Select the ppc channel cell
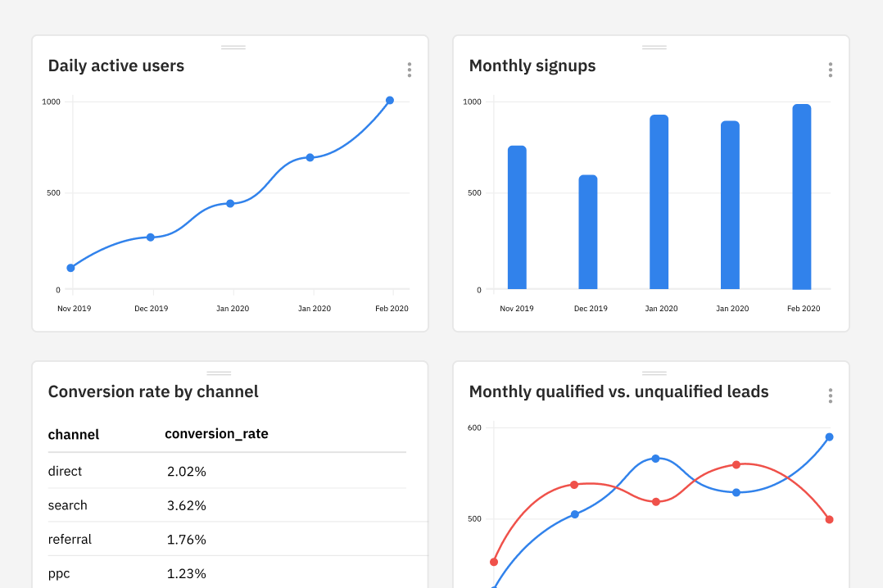This screenshot has height=588, width=883. tap(59, 574)
